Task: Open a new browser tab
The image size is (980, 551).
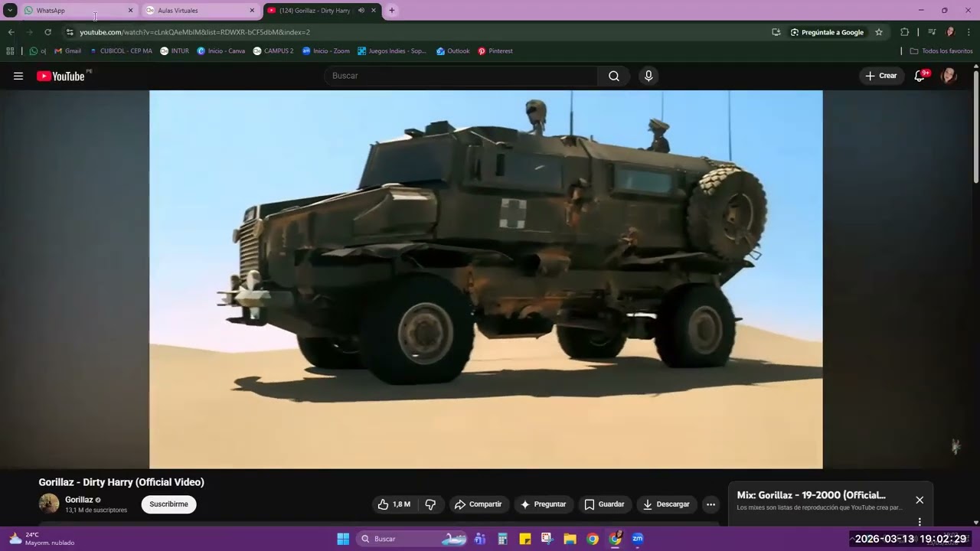Action: click(x=392, y=11)
